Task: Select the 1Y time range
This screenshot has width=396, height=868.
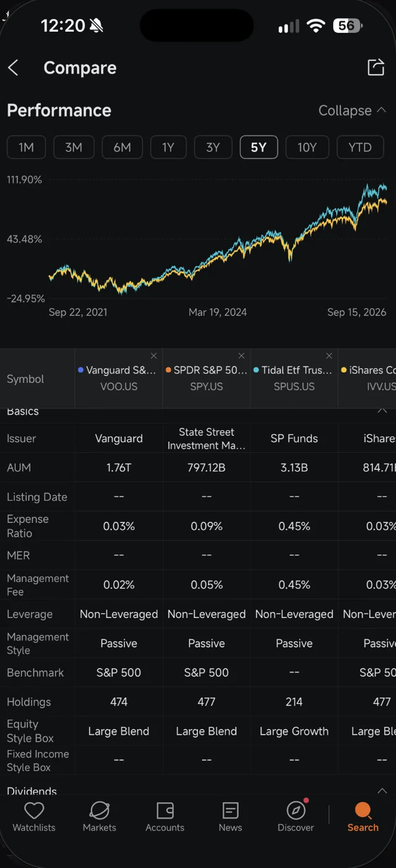Action: click(168, 147)
